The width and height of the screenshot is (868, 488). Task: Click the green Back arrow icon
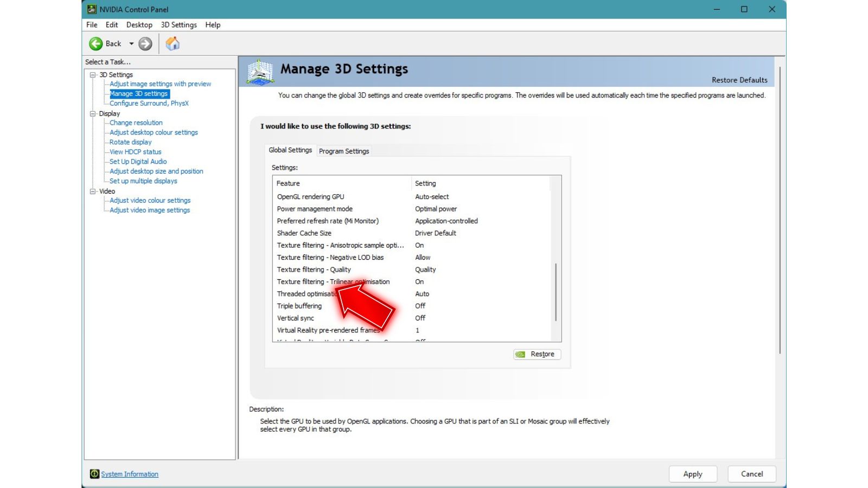pyautogui.click(x=96, y=44)
